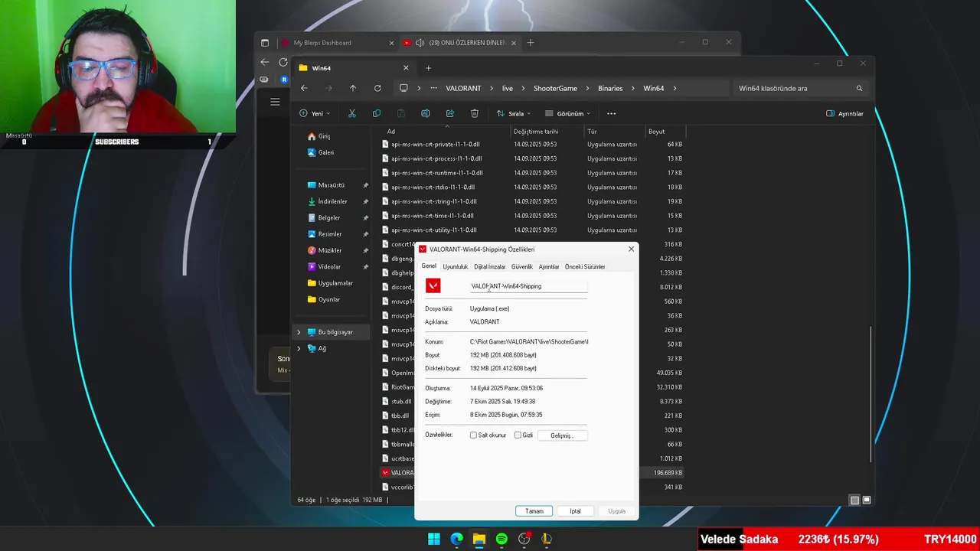This screenshot has width=980, height=551.
Task: Open the Görünüm view dropdown
Action: click(567, 113)
